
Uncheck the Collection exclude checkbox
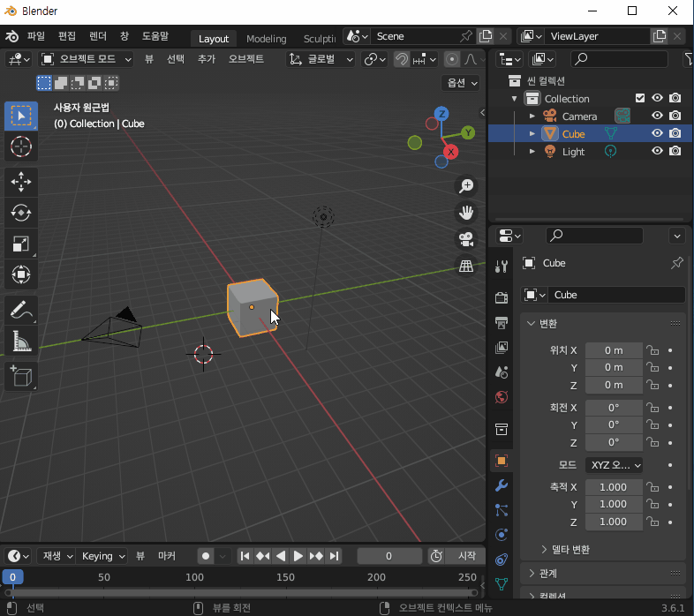click(640, 98)
